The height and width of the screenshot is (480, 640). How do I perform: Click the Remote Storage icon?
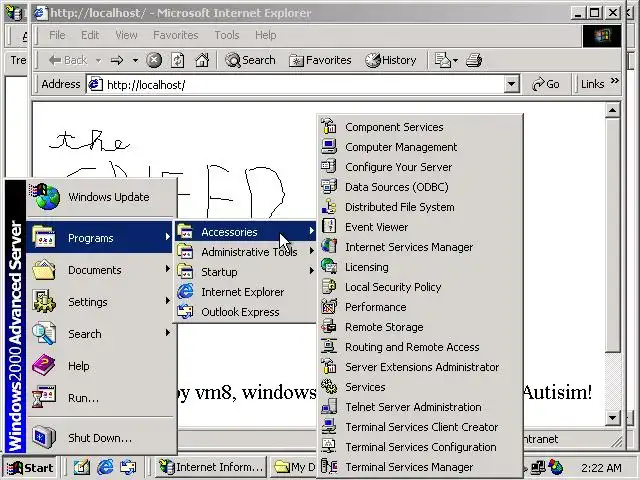(329, 327)
